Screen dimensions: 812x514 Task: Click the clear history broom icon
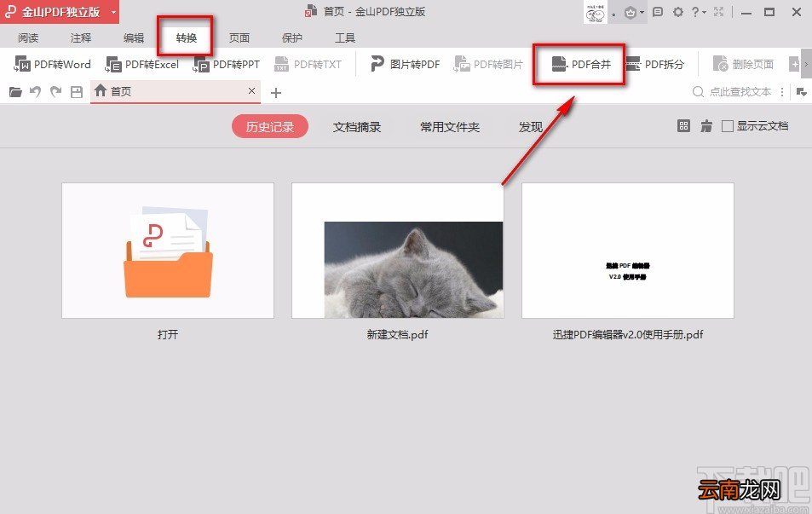click(706, 126)
